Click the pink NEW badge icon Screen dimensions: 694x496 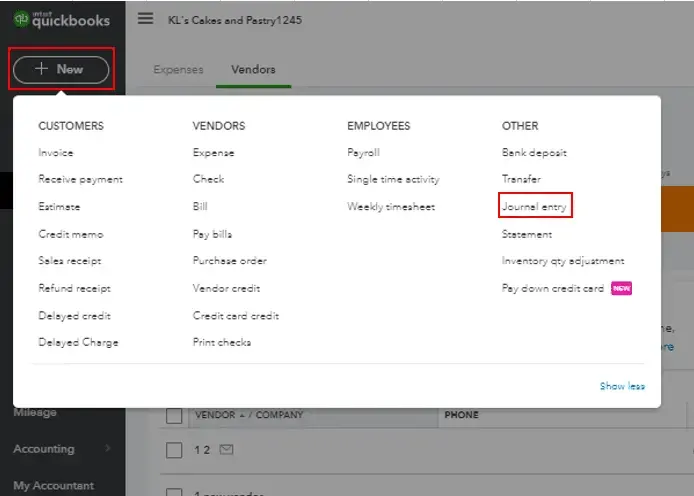[621, 288]
